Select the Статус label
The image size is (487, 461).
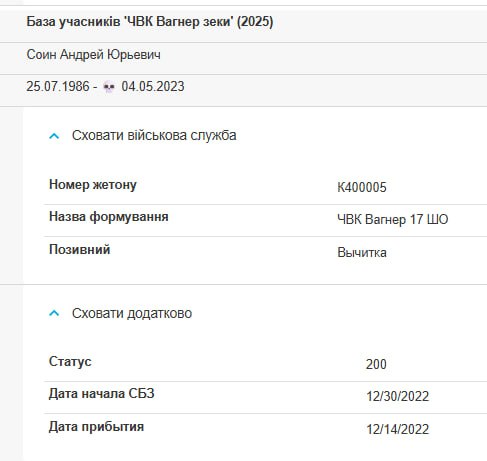(x=70, y=362)
